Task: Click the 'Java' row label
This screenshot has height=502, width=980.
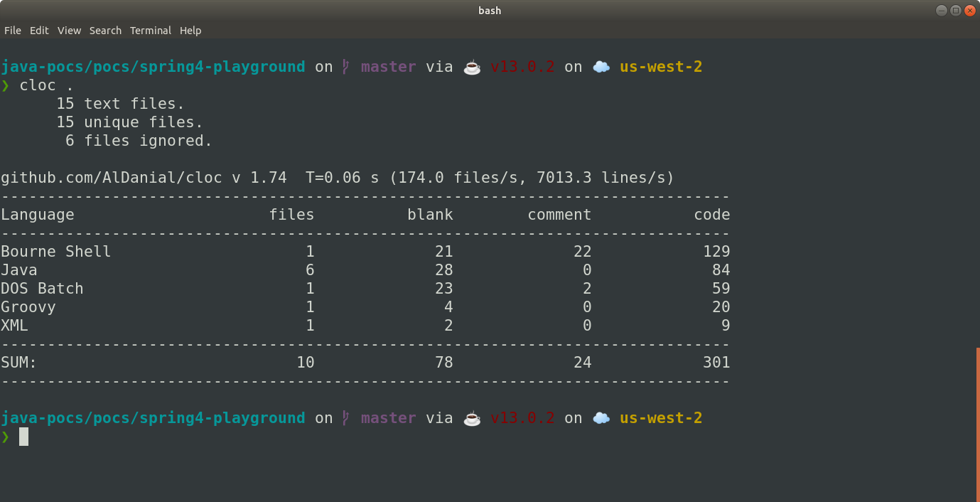Action: pos(19,270)
